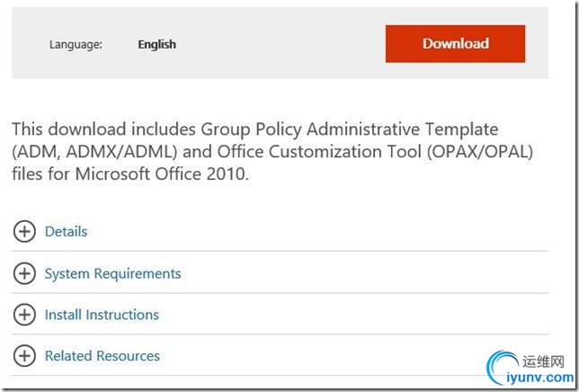Screen dimensions: 579x392
Task: Open the System Requirements link
Action: tap(113, 273)
